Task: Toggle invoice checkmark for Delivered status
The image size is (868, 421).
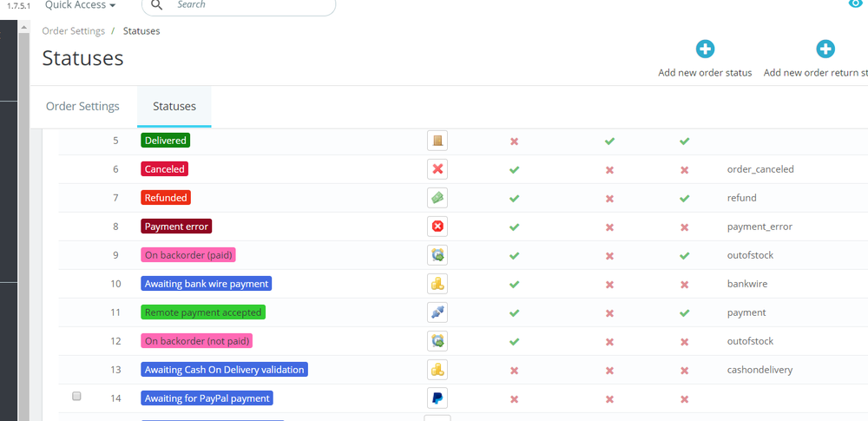Action: (684, 141)
